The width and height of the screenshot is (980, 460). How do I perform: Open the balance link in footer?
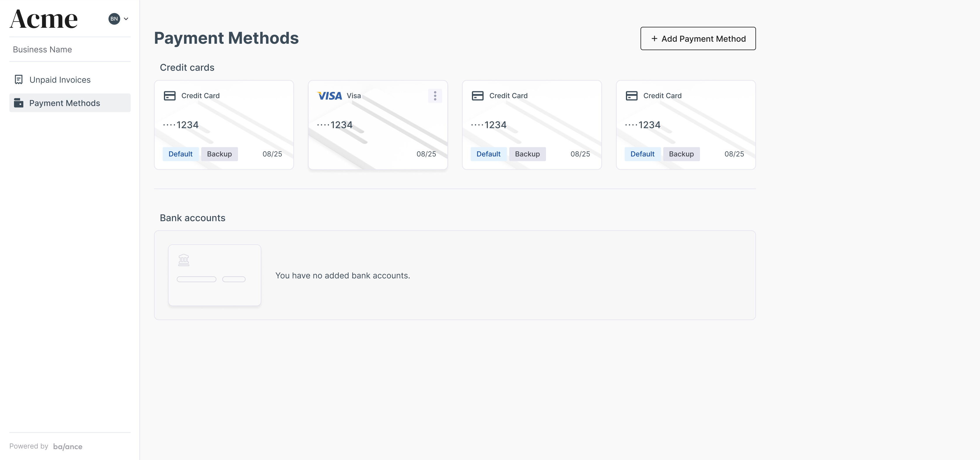[x=68, y=446]
